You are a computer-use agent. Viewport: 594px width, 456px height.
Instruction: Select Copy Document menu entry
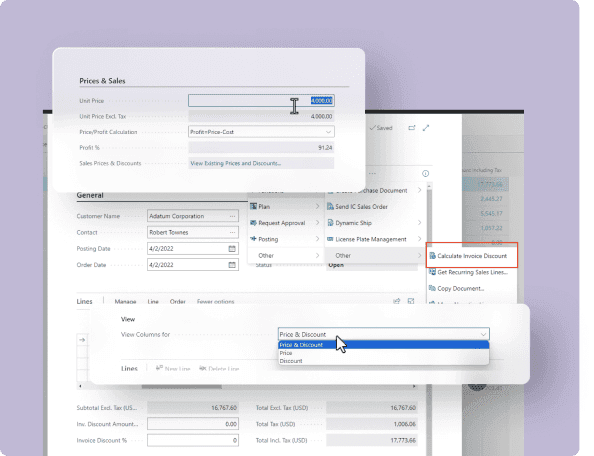[461, 289]
